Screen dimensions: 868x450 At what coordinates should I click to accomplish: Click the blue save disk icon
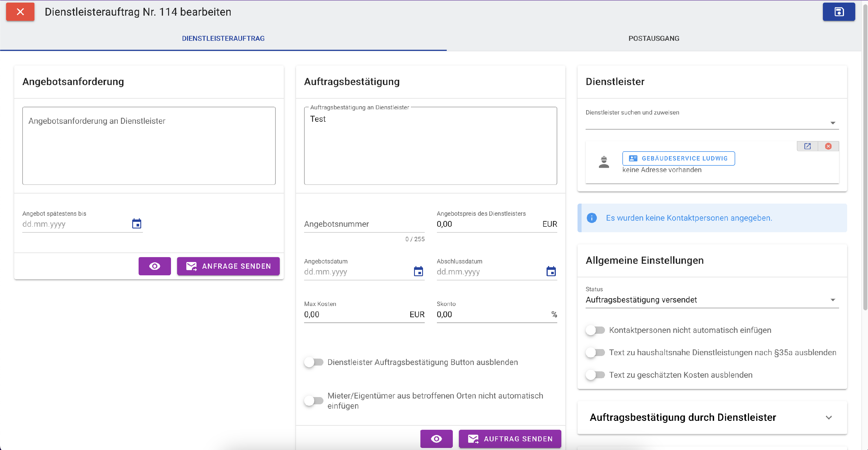pyautogui.click(x=839, y=12)
